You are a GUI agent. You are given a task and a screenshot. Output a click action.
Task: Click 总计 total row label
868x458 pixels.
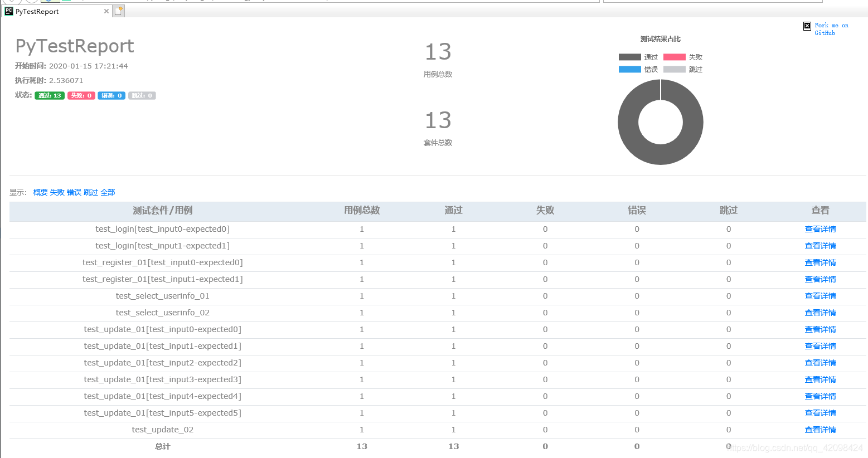(x=162, y=446)
